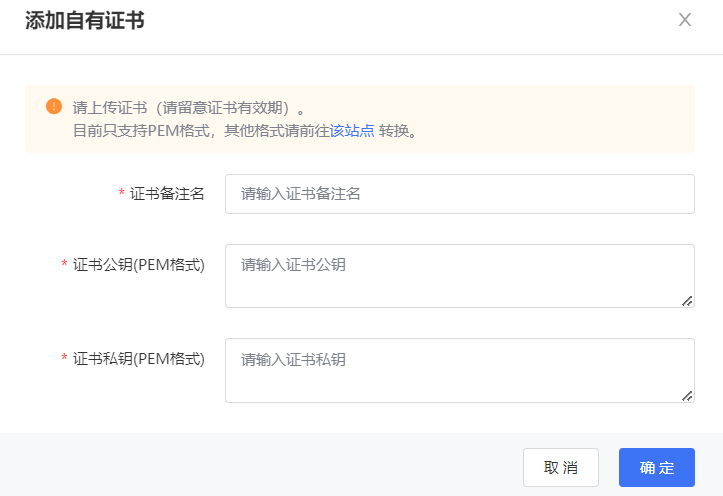Click the 证书私钥(PEM格式) label
This screenshot has height=496, width=723.
coord(139,358)
